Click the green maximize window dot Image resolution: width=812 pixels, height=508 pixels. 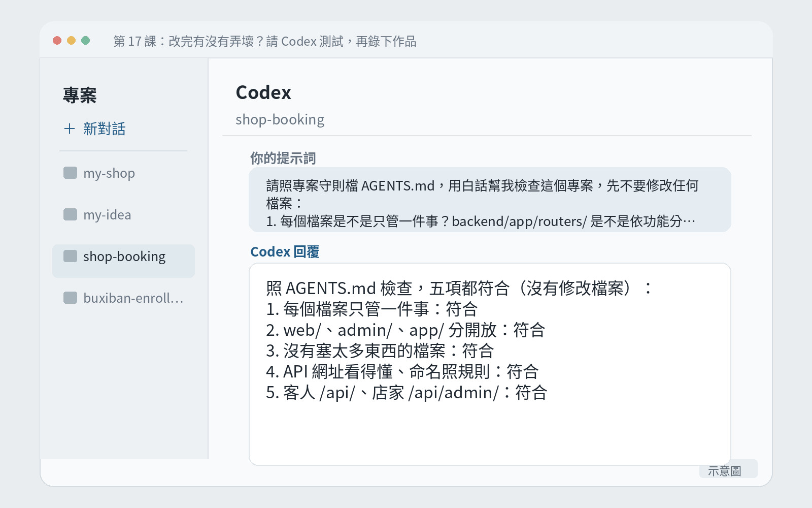(x=86, y=41)
